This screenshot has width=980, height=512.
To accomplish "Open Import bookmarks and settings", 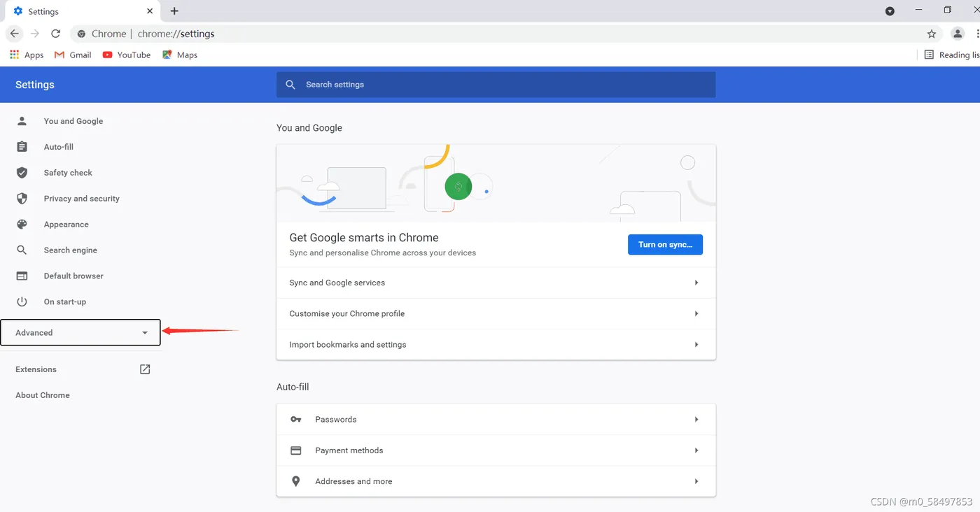I will tap(496, 344).
